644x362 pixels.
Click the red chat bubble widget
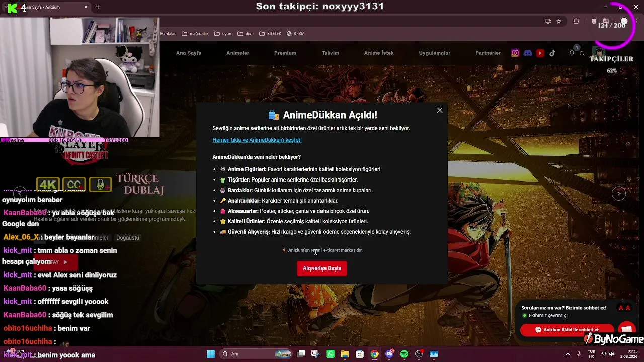pyautogui.click(x=626, y=329)
